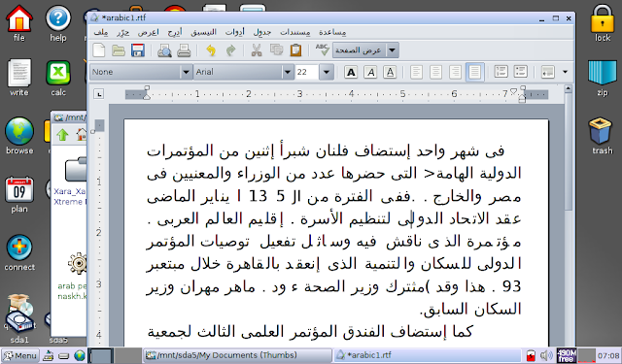Open the مساعدة (Help) menu
This screenshot has height=364, width=622.
click(x=332, y=32)
